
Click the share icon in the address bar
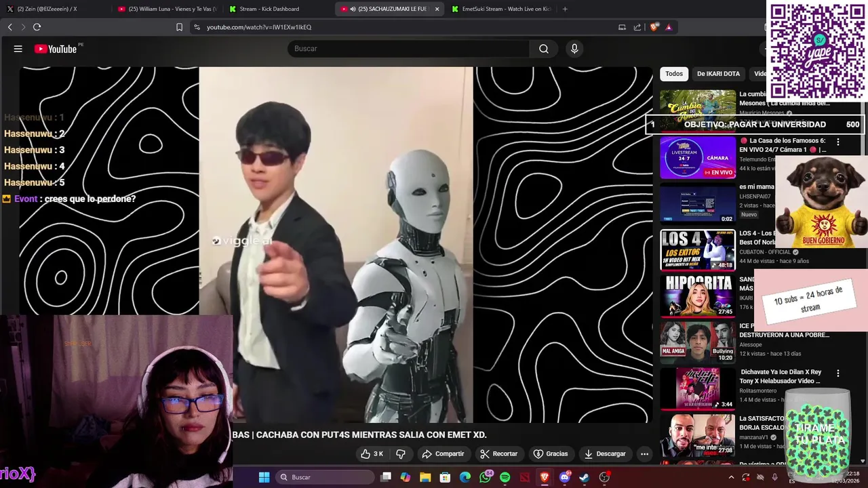pos(637,27)
